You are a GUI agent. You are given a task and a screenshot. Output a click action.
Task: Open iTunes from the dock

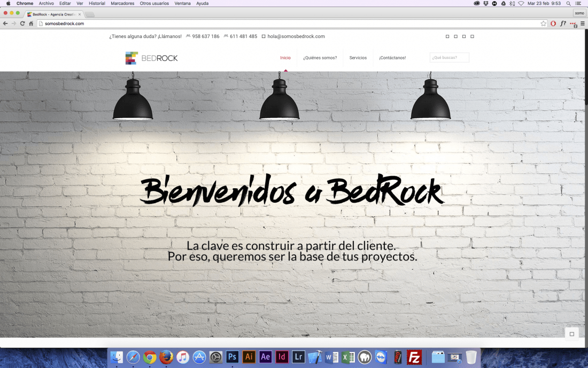[183, 357]
